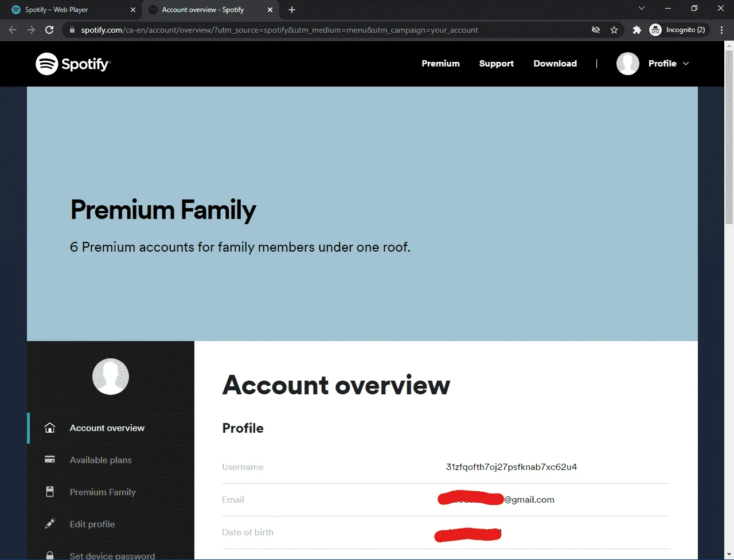Click the username value 31zfqofth7oj27psfknab7xc62u4
The width and height of the screenshot is (734, 560).
pos(512,467)
